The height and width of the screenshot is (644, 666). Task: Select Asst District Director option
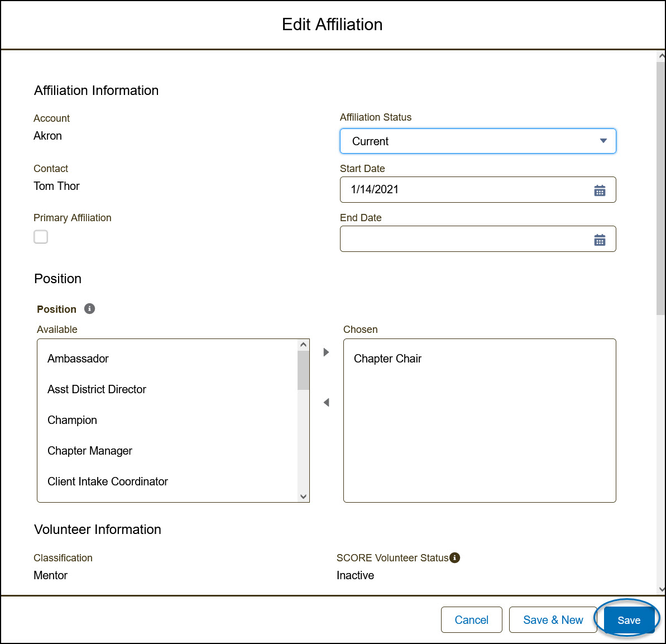click(x=97, y=389)
